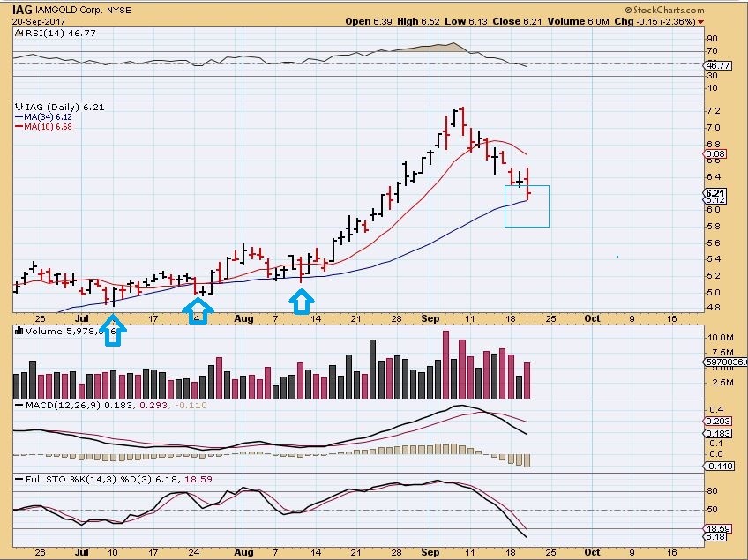Click the blue up arrow below July 10
This screenshot has width=748, height=560.
(x=113, y=332)
